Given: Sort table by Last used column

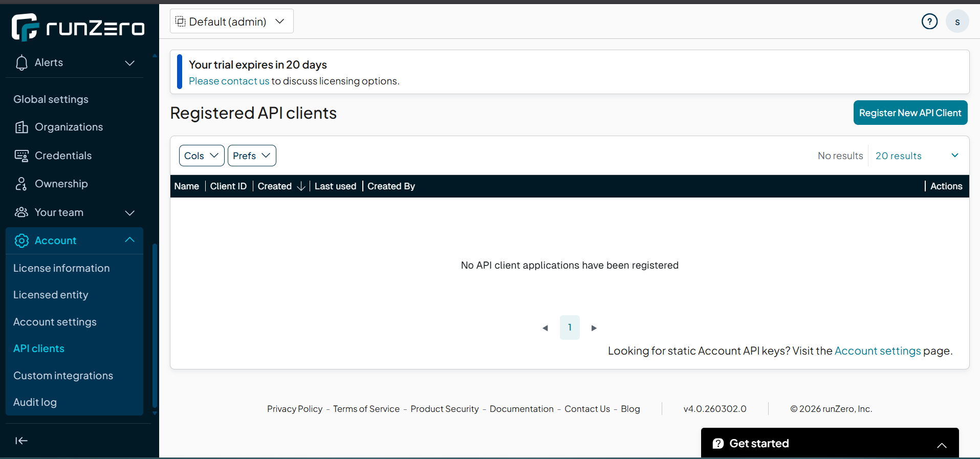Looking at the screenshot, I should (x=335, y=186).
